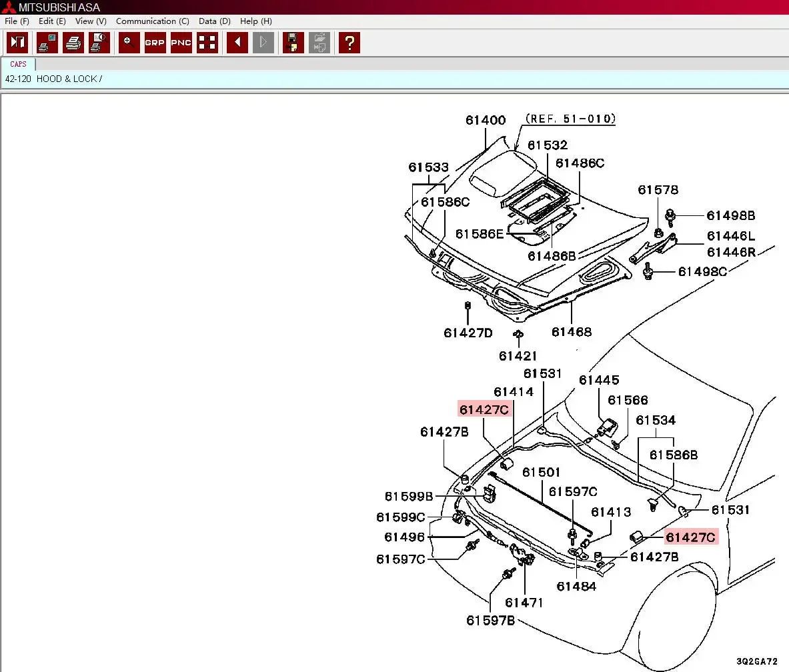
Task: Switch to the CAPS tab
Action: click(x=19, y=64)
